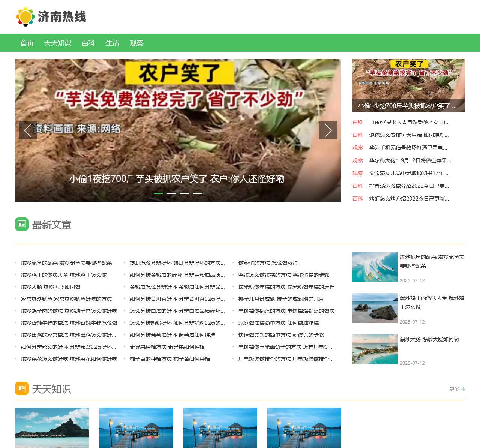Click the surfing wave article thumbnail
This screenshot has width=480, height=448.
(x=375, y=267)
